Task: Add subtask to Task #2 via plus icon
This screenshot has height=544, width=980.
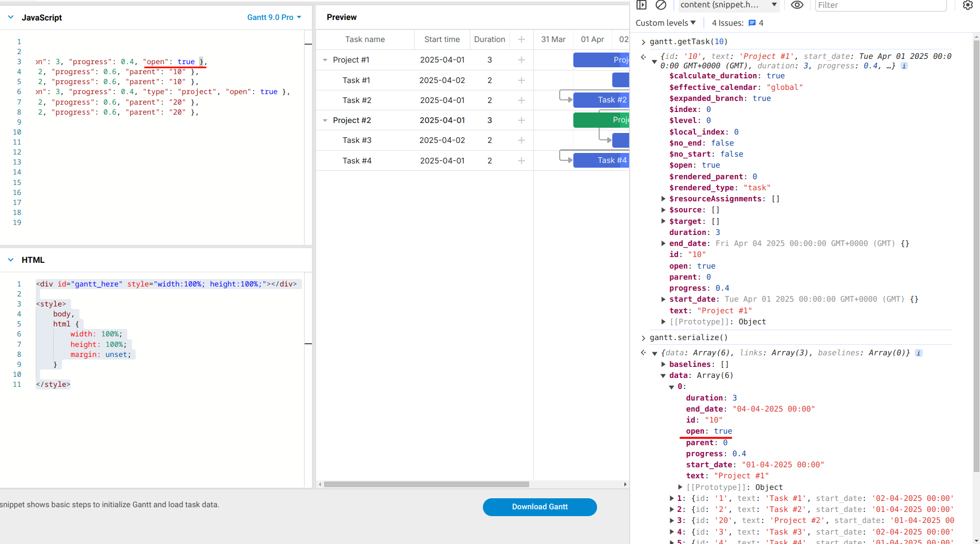Action: (521, 100)
